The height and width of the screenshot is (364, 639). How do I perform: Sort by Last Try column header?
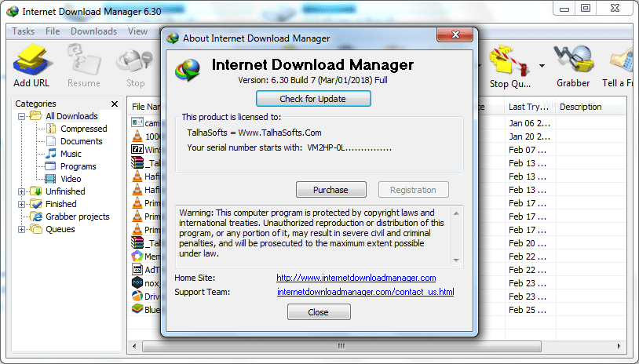[528, 107]
